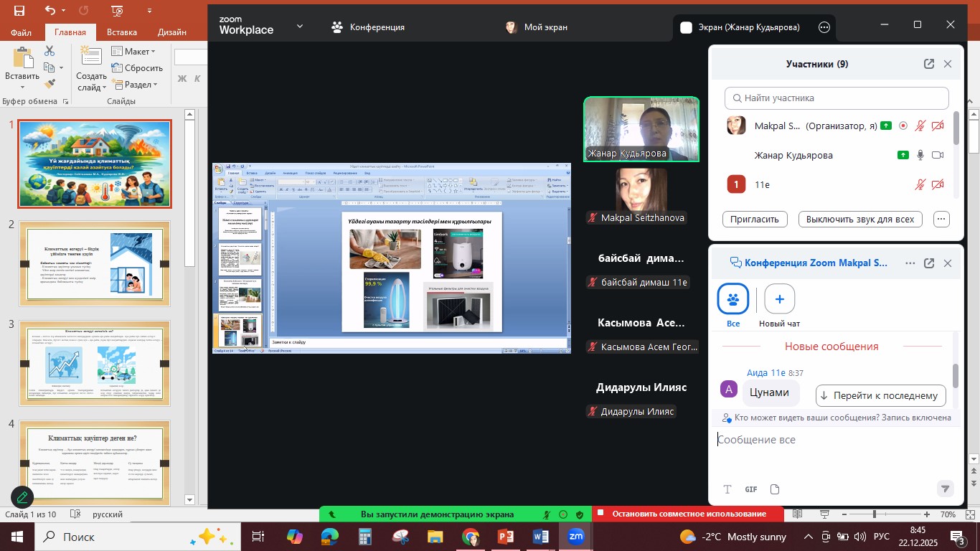
Task: Open PowerPoint from the Windows taskbar
Action: tap(506, 537)
